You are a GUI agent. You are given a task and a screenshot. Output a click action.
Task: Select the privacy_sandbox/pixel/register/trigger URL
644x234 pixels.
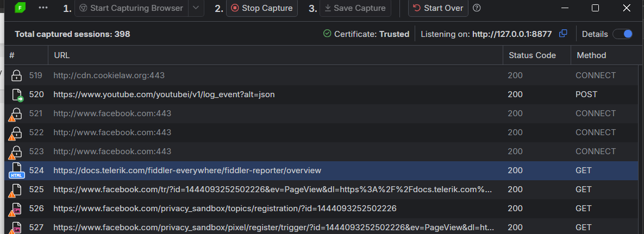pyautogui.click(x=273, y=227)
